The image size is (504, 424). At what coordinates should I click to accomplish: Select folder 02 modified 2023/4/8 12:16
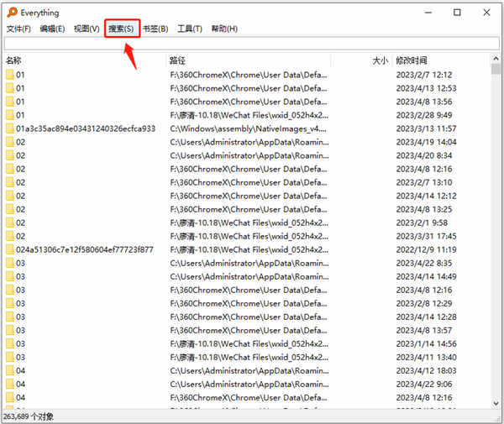coord(15,169)
